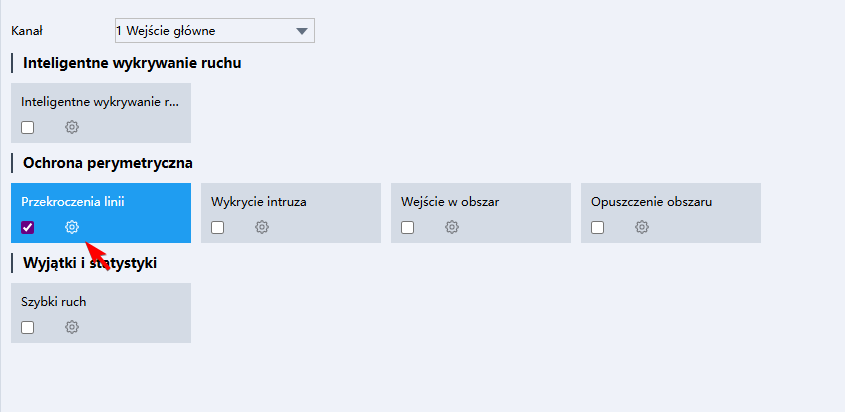This screenshot has width=845, height=412.
Task: Enable Wykrycie intruza checkbox
Action: 218,227
